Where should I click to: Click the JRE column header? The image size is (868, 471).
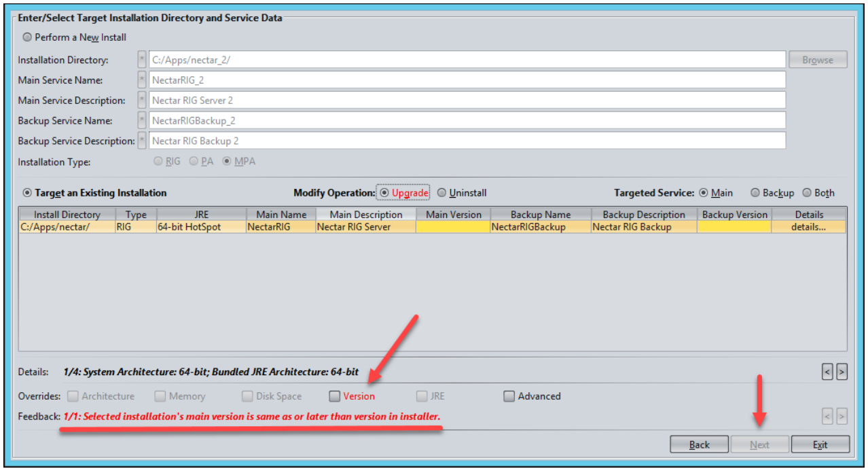(201, 215)
